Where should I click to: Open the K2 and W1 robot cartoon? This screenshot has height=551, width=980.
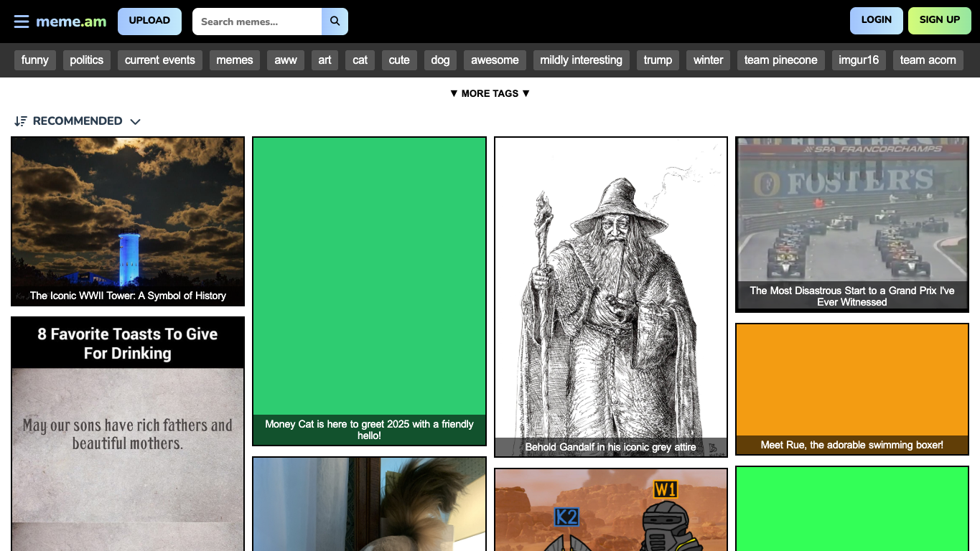click(611, 509)
